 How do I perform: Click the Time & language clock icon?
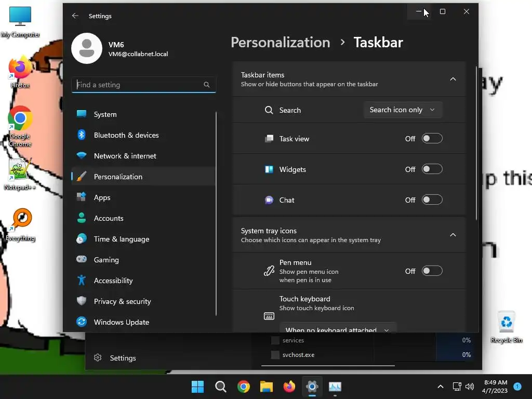tap(82, 238)
